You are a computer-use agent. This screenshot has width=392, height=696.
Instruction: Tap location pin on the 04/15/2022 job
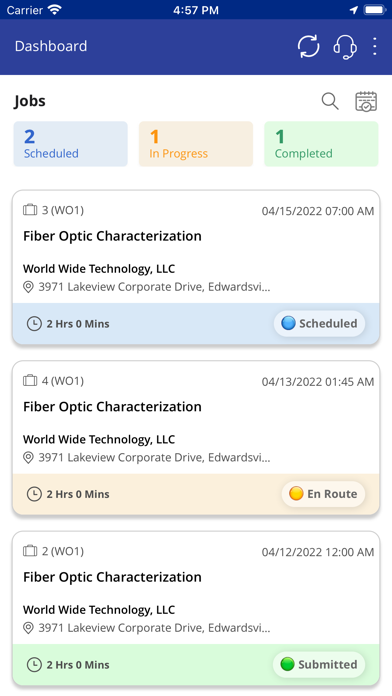(x=28, y=287)
